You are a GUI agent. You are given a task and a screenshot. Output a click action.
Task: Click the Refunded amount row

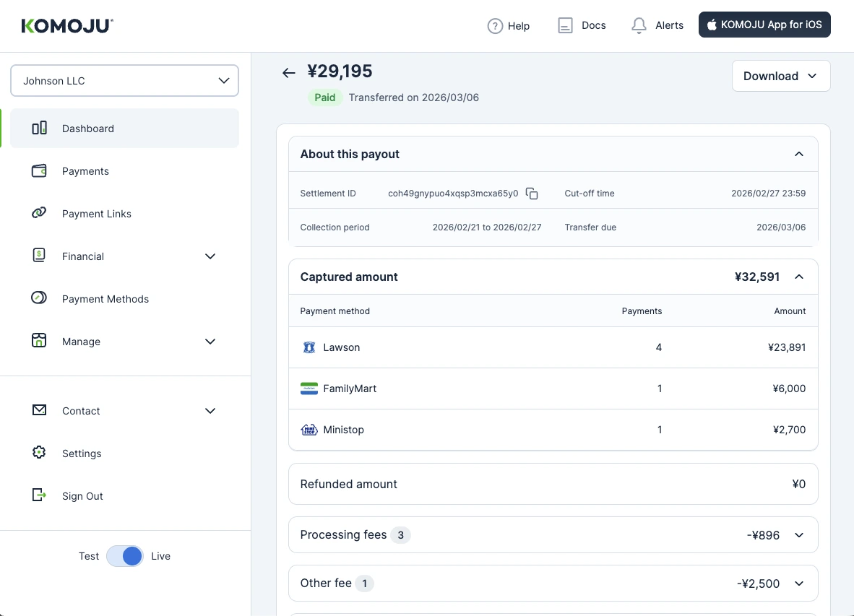click(553, 484)
